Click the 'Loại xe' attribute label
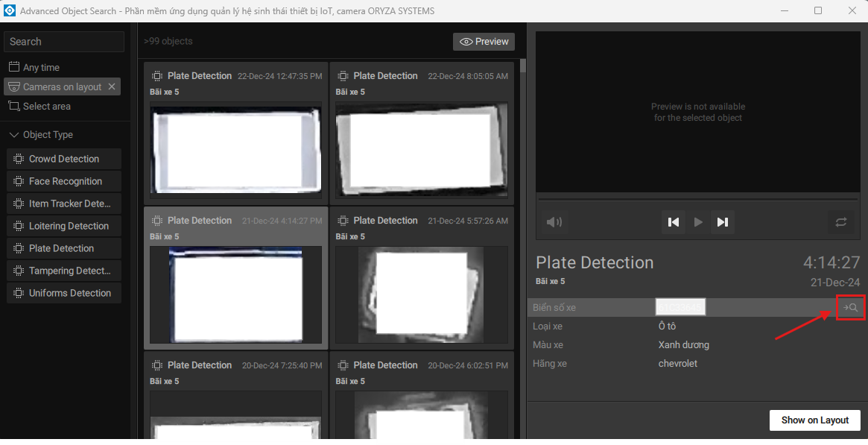Image resolution: width=868 pixels, height=445 pixels. click(x=548, y=326)
